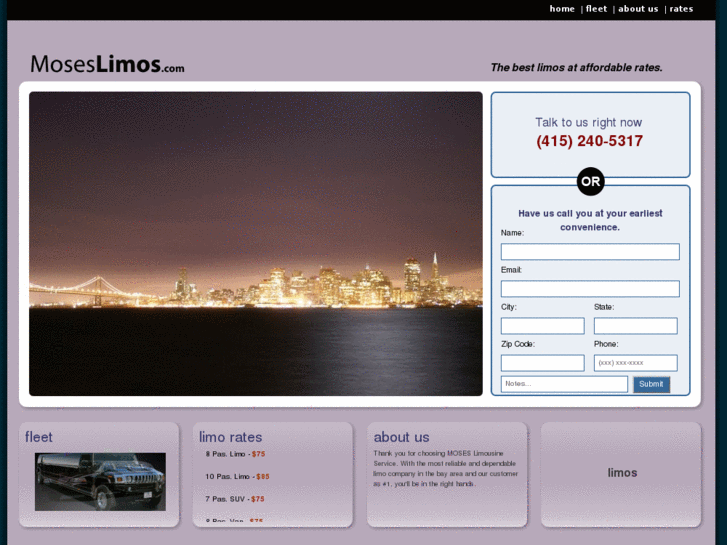This screenshot has width=727, height=545.
Task: Click 'Have us call you' form heading
Action: (590, 220)
